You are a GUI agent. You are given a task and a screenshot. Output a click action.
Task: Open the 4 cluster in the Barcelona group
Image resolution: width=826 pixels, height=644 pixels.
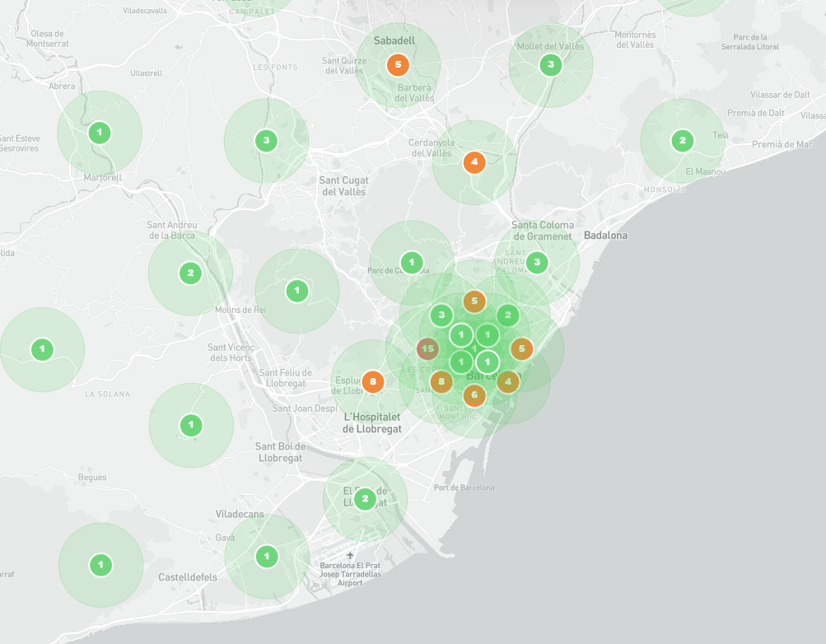[508, 380]
